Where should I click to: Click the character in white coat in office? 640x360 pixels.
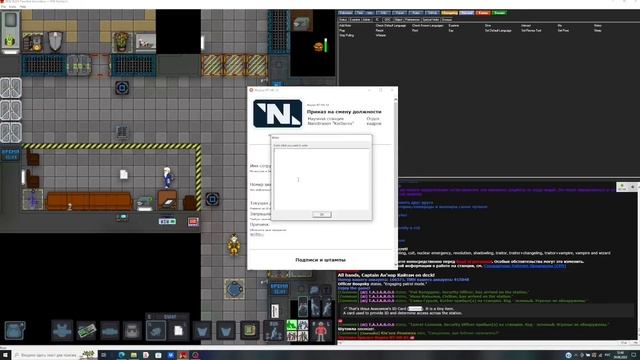tap(167, 177)
